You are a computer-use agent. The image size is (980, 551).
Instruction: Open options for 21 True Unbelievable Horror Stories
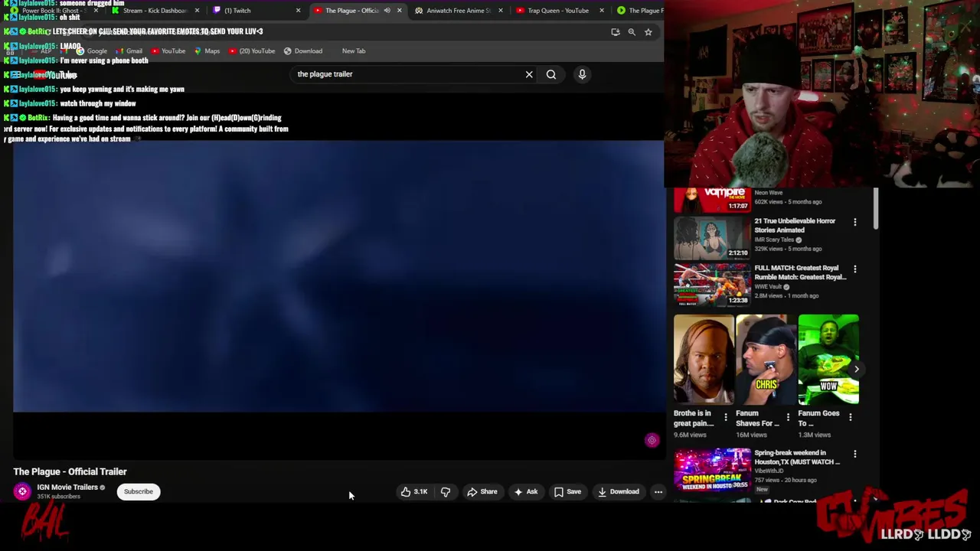(855, 223)
